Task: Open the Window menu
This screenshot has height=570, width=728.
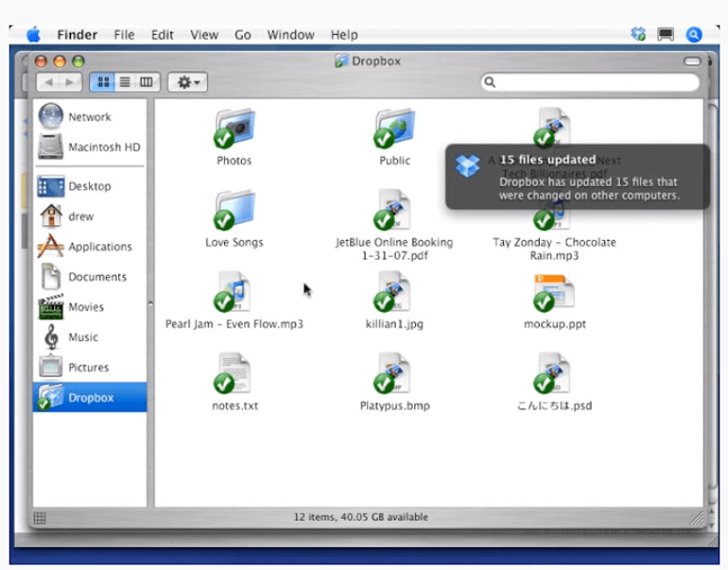Action: tap(290, 35)
